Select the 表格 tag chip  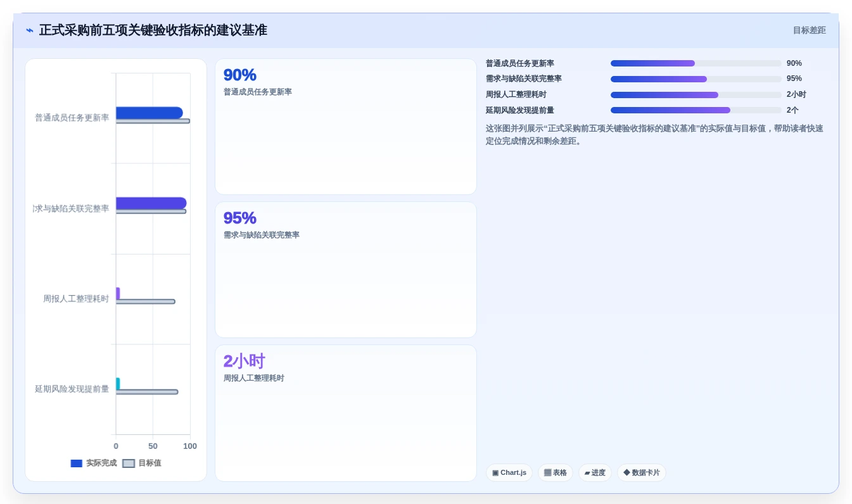pyautogui.click(x=556, y=472)
